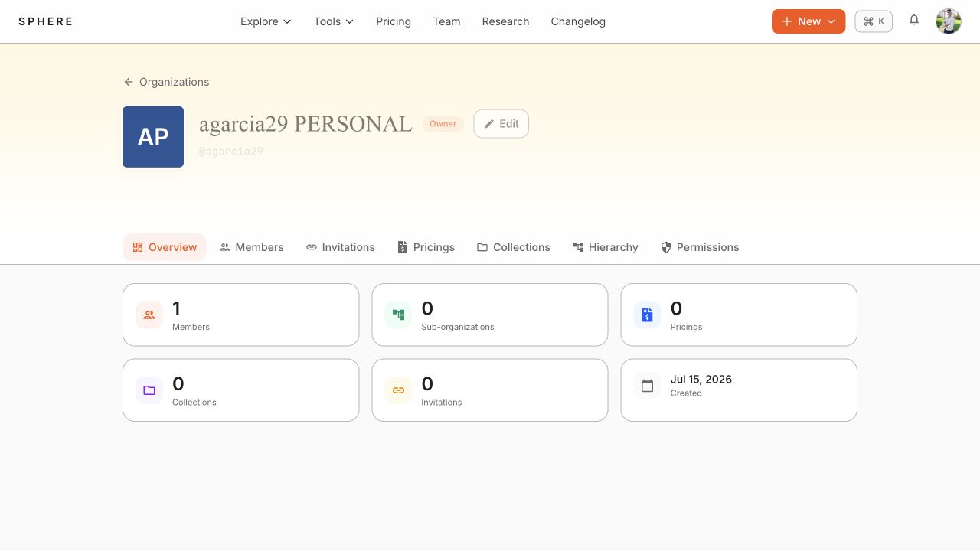View the Hierarchy tab

(x=605, y=247)
